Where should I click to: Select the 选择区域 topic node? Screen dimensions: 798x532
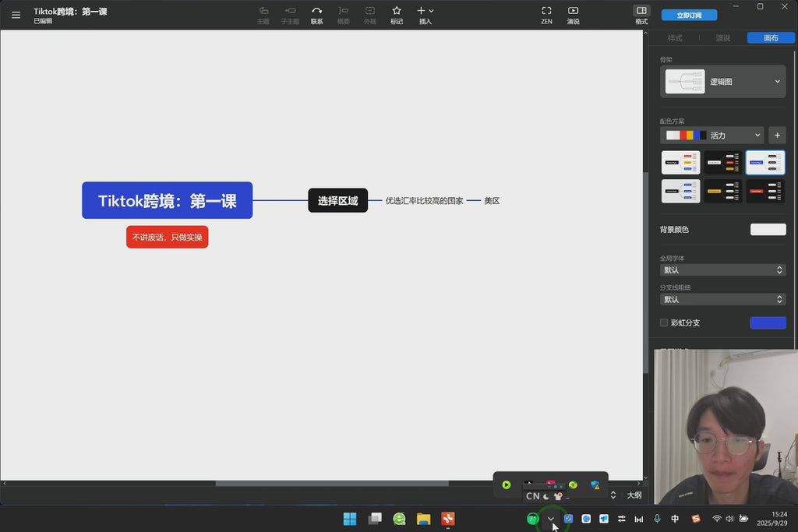(337, 200)
